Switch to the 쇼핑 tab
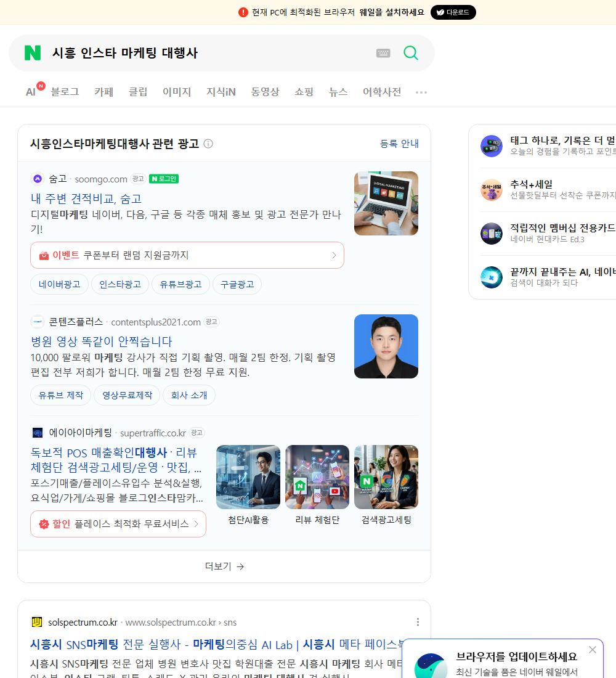Viewport: 616px width, 678px height. [304, 92]
